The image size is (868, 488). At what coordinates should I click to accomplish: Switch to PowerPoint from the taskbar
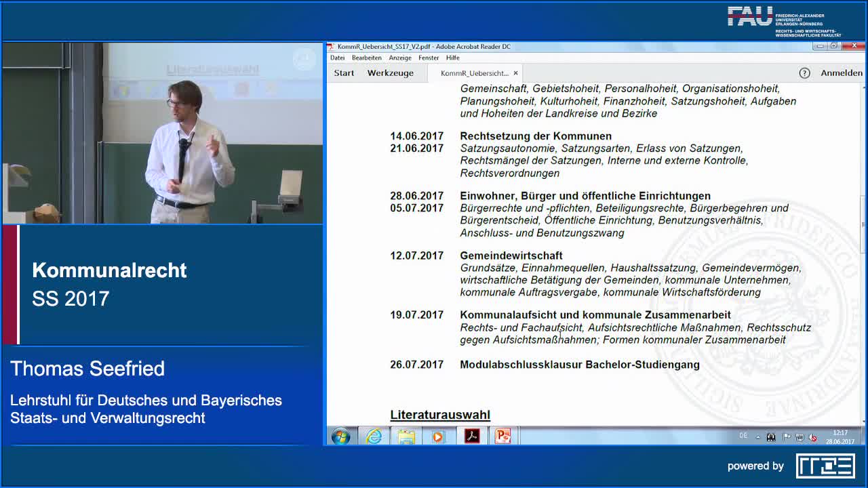(x=502, y=436)
